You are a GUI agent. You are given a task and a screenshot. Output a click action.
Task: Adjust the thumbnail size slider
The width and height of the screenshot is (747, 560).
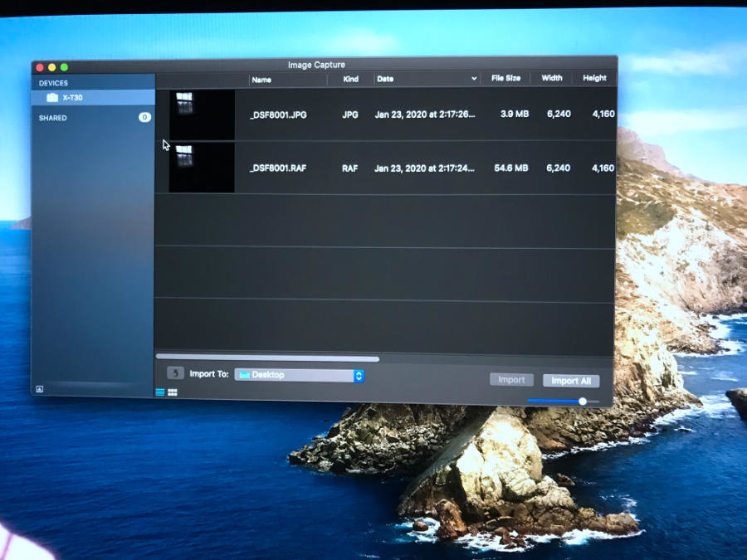coord(583,402)
